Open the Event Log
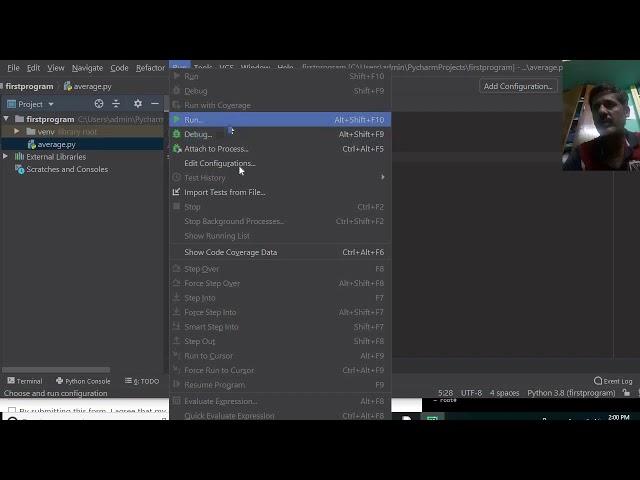Image resolution: width=640 pixels, height=480 pixels. pos(613,381)
